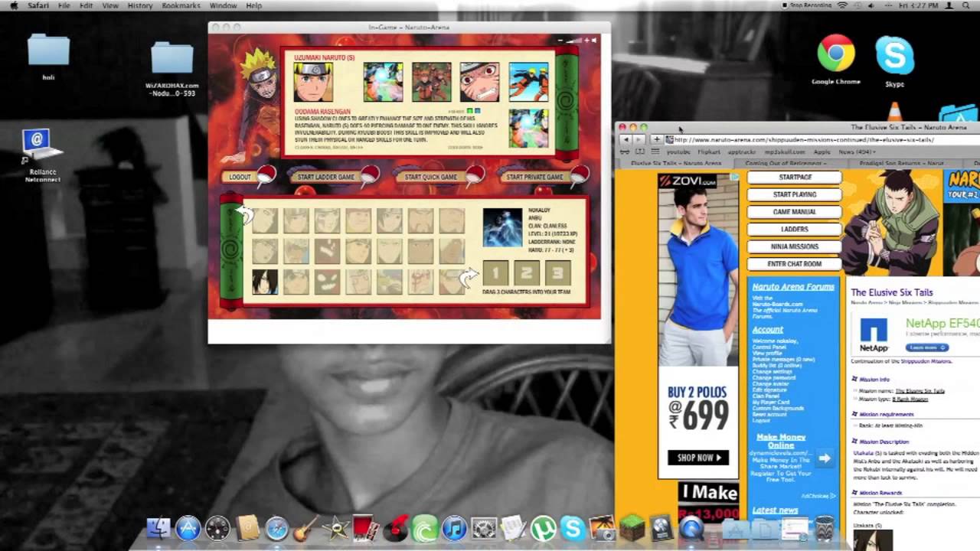
Task: Open the Trash in the Dock
Action: click(x=824, y=528)
